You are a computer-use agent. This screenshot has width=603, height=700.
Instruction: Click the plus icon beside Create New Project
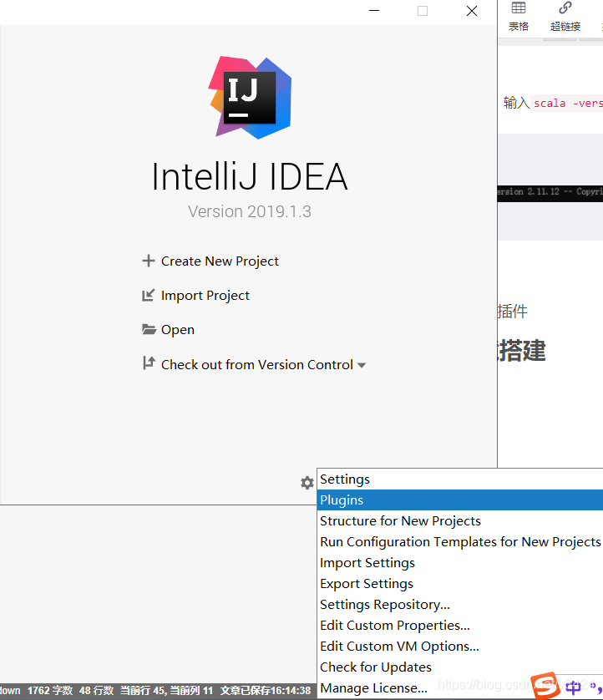pyautogui.click(x=148, y=261)
